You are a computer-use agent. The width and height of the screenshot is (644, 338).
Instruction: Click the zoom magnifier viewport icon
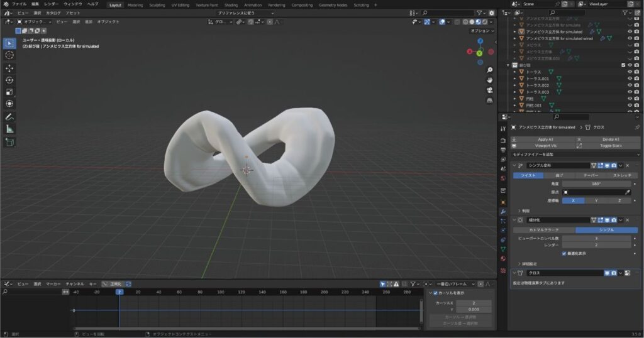coord(489,70)
